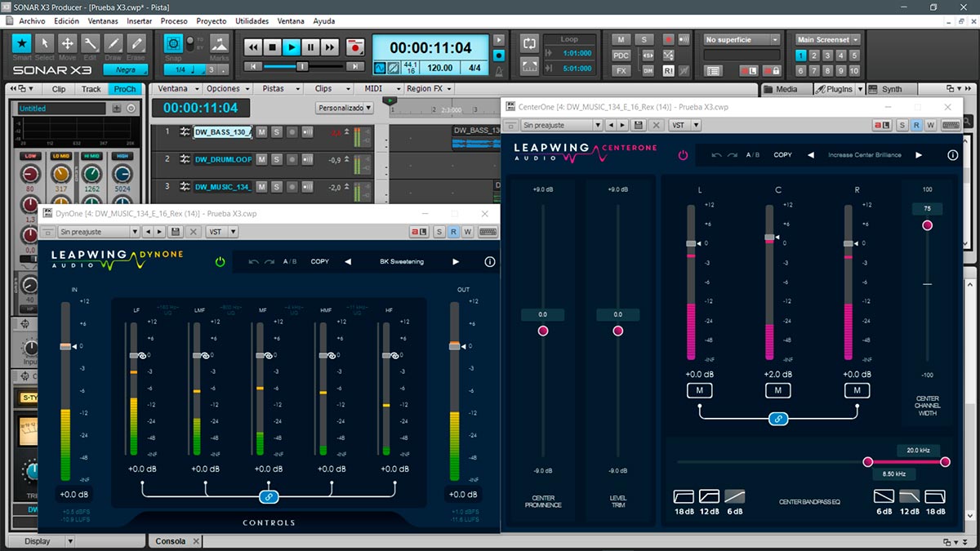Click the Center Prominence slider knob
Image resolution: width=980 pixels, height=551 pixels.
(x=543, y=331)
